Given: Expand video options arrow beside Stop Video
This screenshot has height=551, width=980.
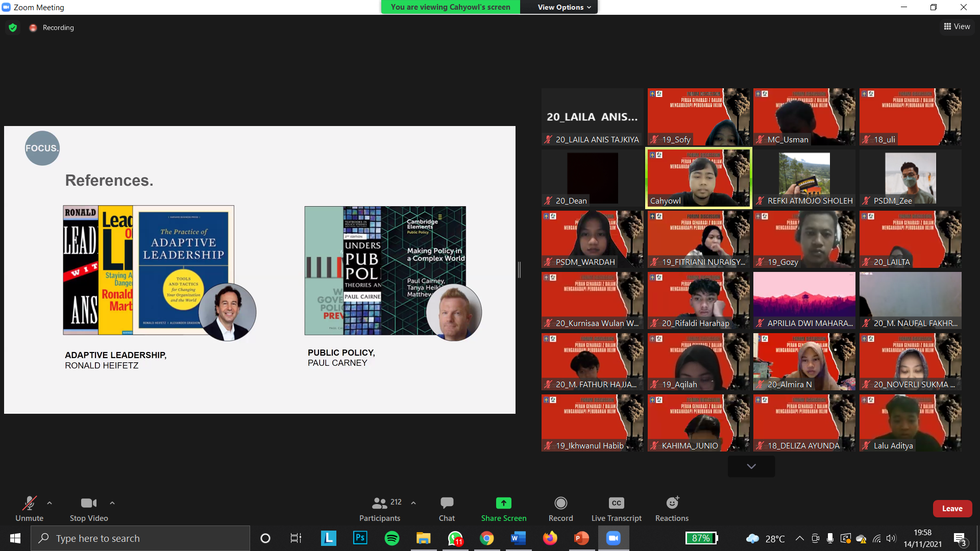Looking at the screenshot, I should [x=112, y=503].
